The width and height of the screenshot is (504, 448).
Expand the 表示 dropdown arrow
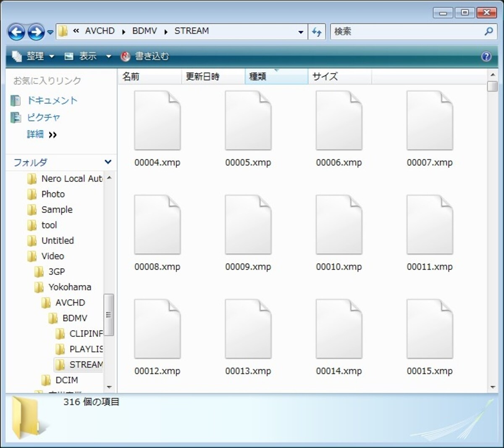pos(108,56)
